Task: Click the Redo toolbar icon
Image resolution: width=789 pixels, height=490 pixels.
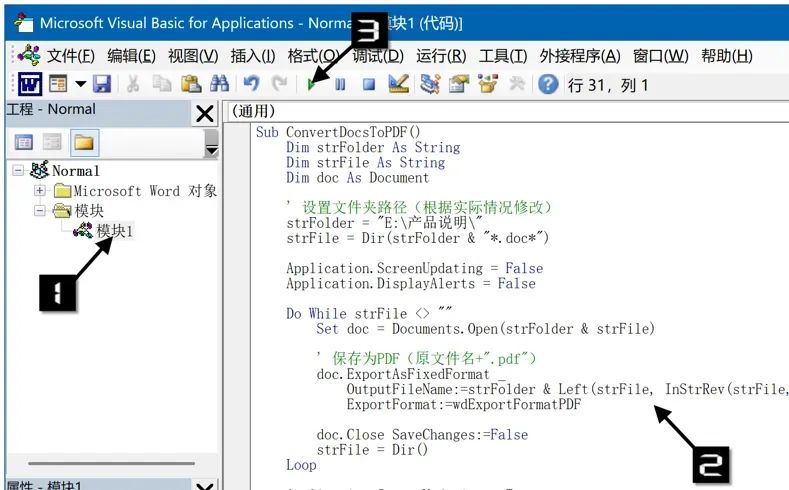Action: [x=279, y=84]
